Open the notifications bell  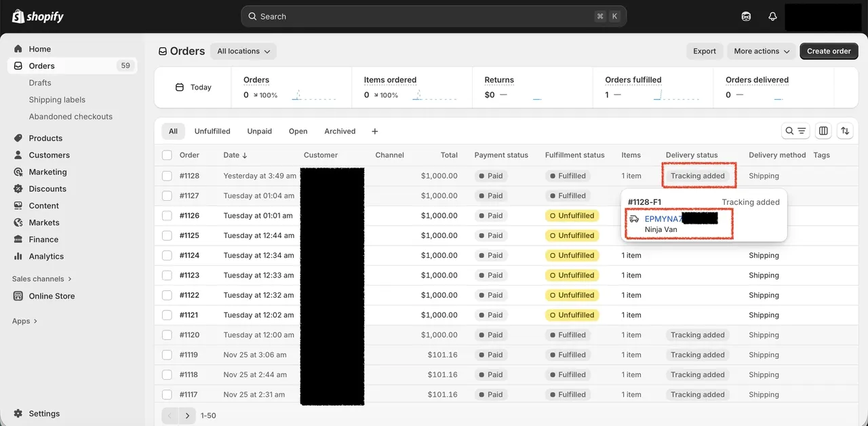[x=772, y=16]
